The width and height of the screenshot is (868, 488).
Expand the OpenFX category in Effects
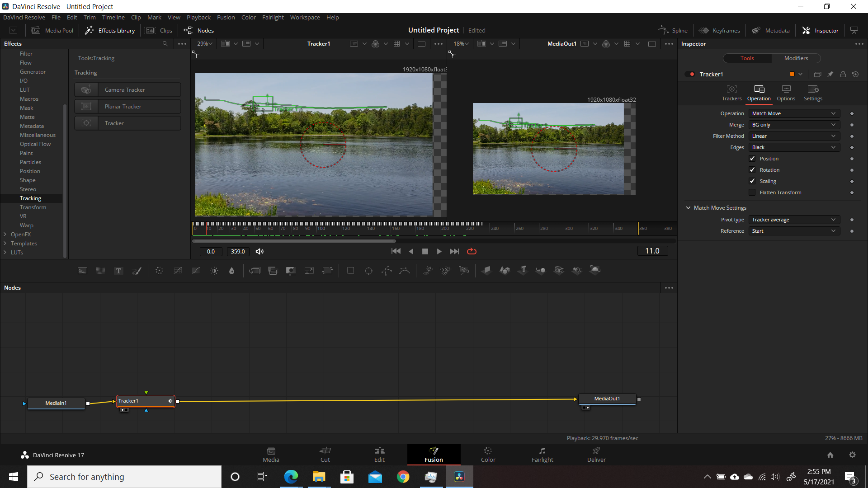click(x=5, y=235)
